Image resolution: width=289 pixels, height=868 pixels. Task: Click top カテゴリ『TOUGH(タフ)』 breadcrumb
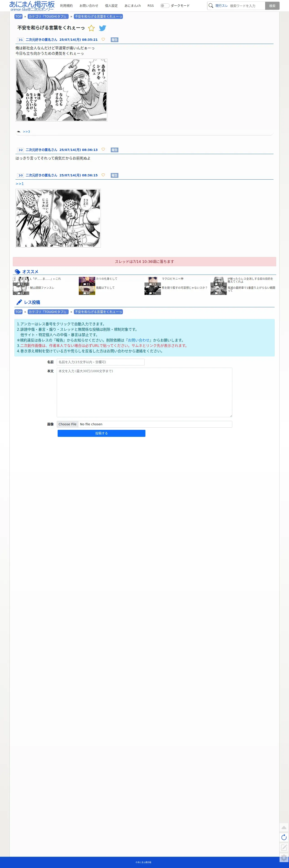click(48, 16)
